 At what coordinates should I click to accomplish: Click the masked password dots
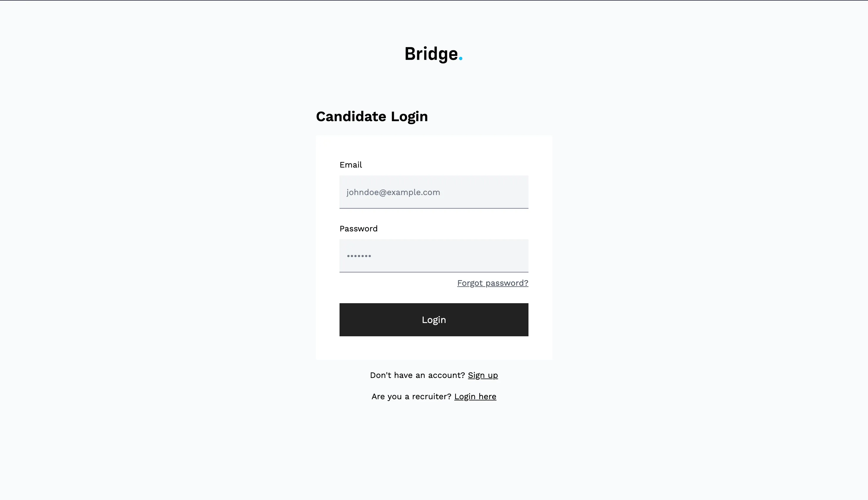(358, 256)
